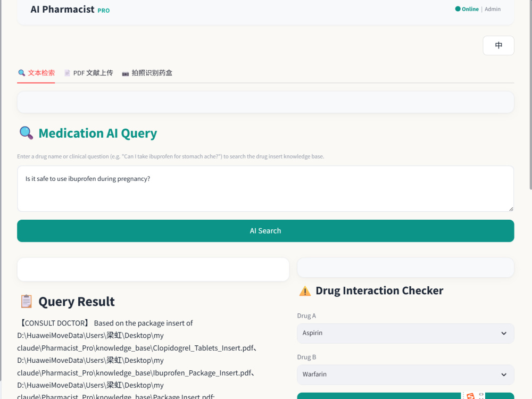The width and height of the screenshot is (532, 399).
Task: Click the camera icon on 拍照识别药盒 tab
Action: pyautogui.click(x=126, y=73)
